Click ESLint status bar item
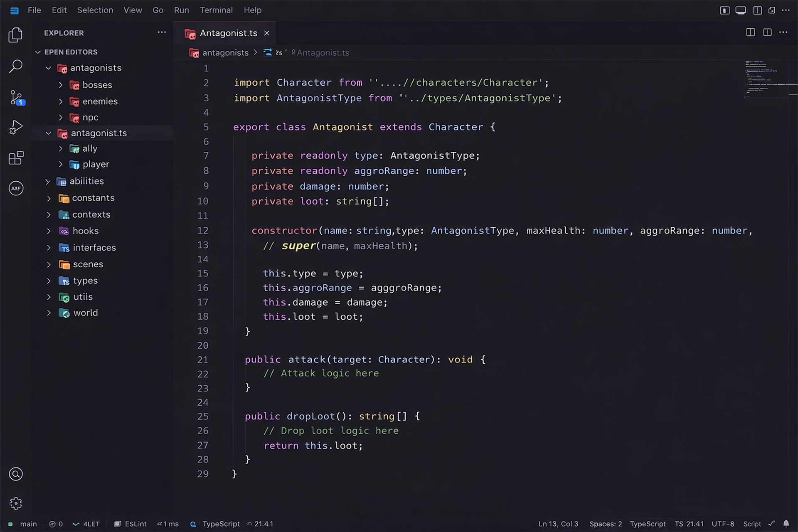Viewport: 798px width, 532px height. coord(131,524)
